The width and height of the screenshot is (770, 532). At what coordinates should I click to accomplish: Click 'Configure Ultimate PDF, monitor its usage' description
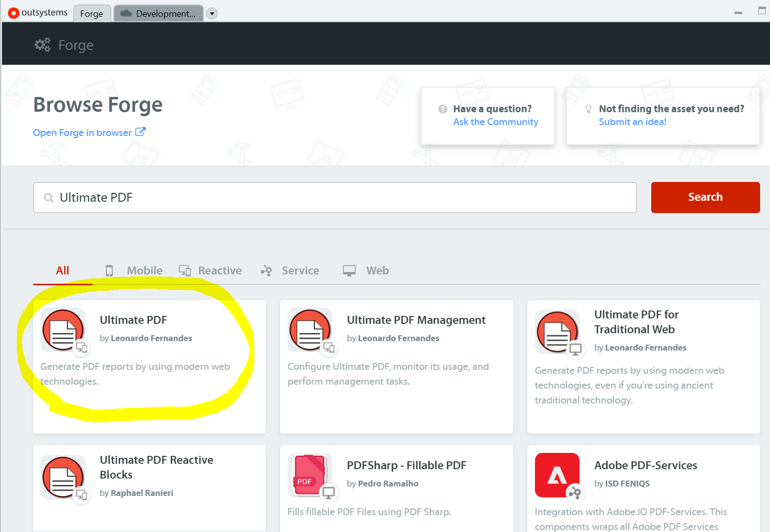pos(388,374)
